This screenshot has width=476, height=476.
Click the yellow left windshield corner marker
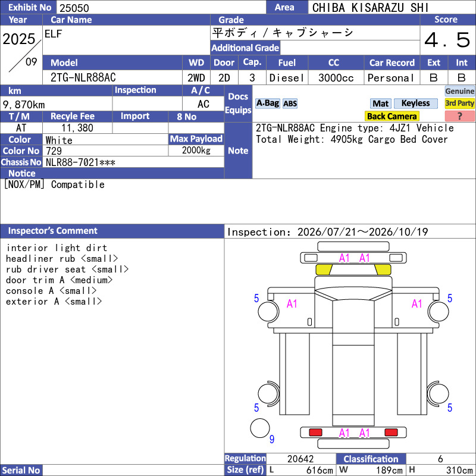[324, 270]
